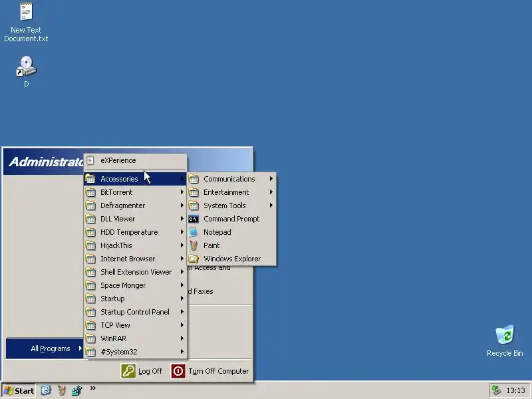Viewport: 532px width, 399px height.
Task: Click the Space Monger folder icon
Action: [90, 285]
